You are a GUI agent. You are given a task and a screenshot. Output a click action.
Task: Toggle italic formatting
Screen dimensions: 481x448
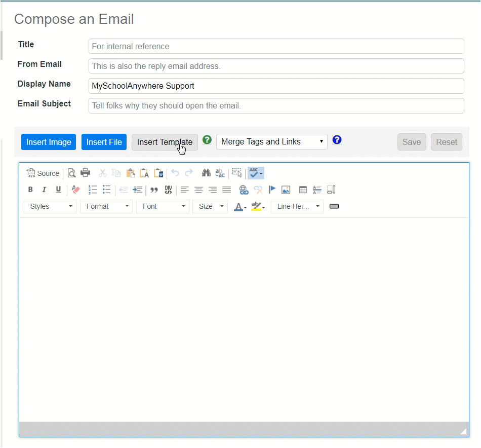coord(44,190)
